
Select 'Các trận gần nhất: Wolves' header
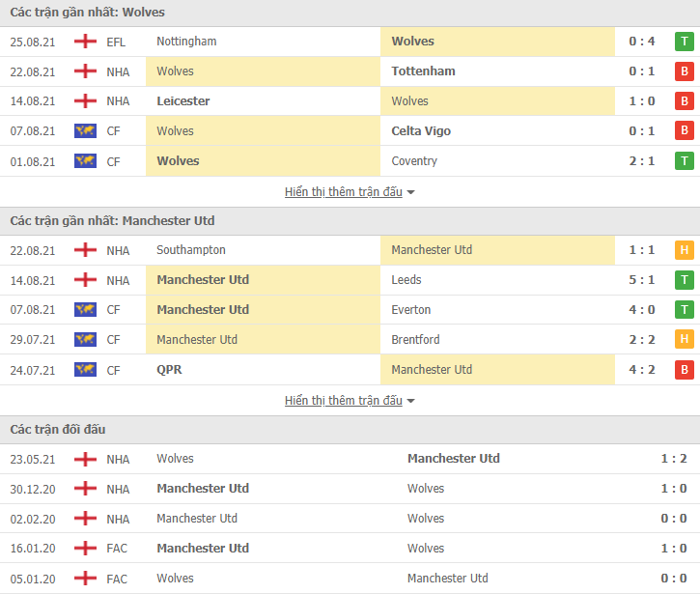click(350, 13)
